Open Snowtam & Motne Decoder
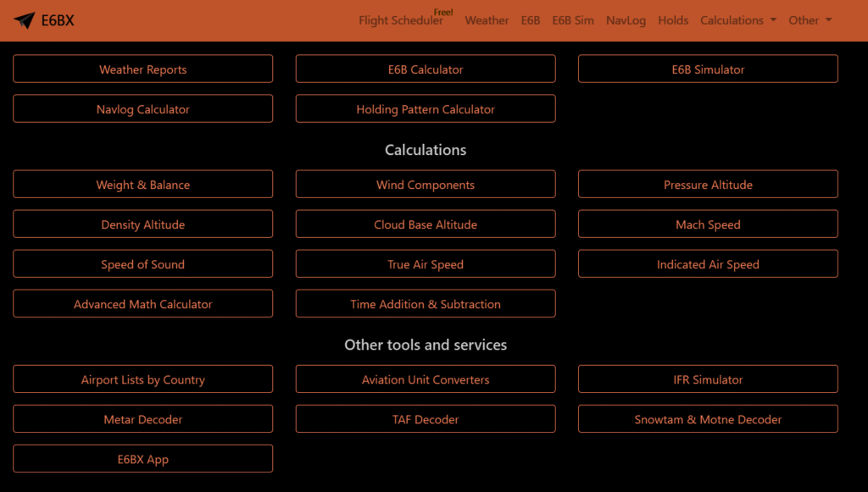Image resolution: width=868 pixels, height=492 pixels. click(708, 419)
